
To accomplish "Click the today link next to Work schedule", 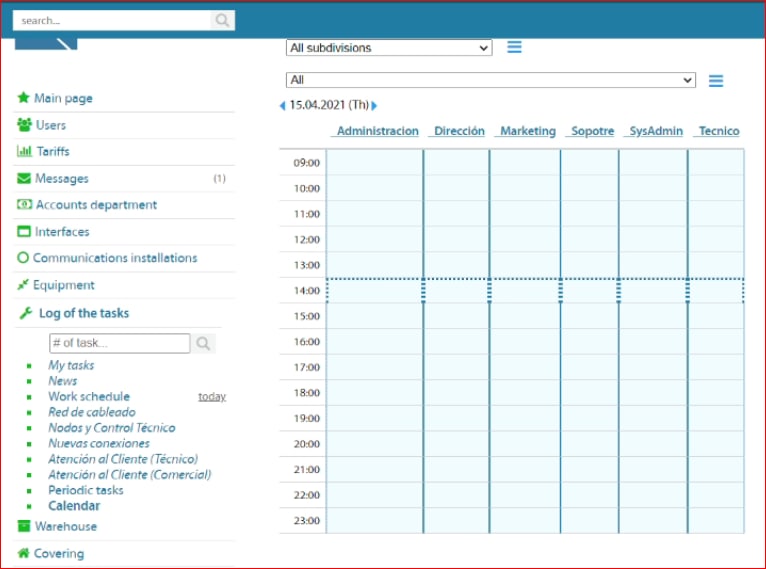I will [x=212, y=397].
